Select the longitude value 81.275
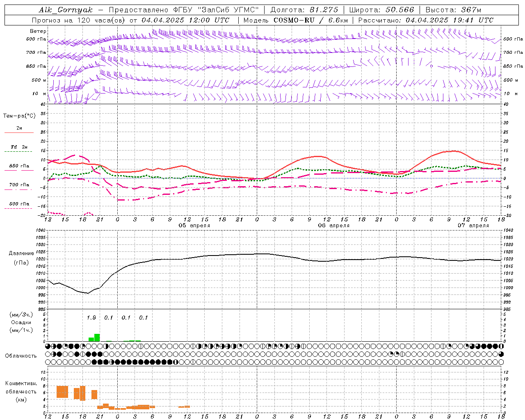The image size is (525, 420). pos(324,10)
